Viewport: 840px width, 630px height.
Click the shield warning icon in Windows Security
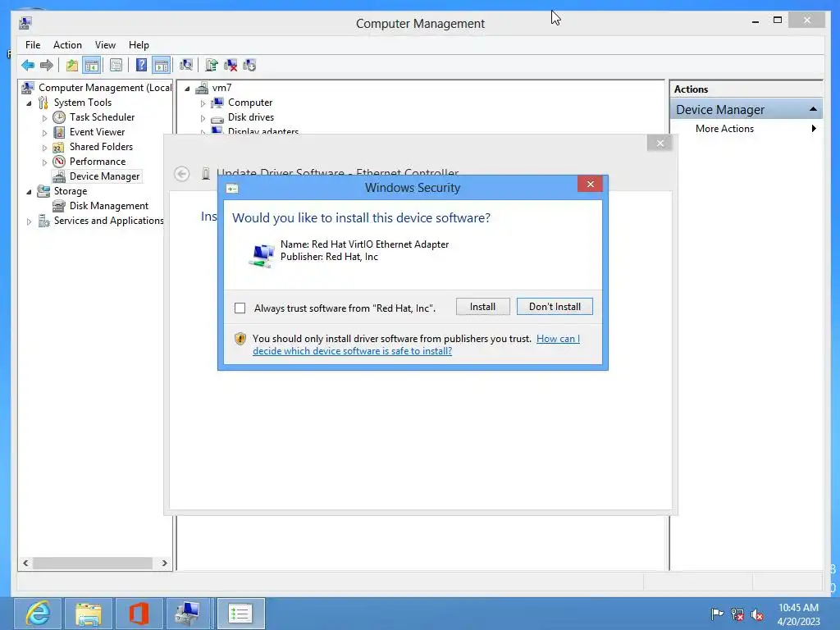pyautogui.click(x=240, y=339)
